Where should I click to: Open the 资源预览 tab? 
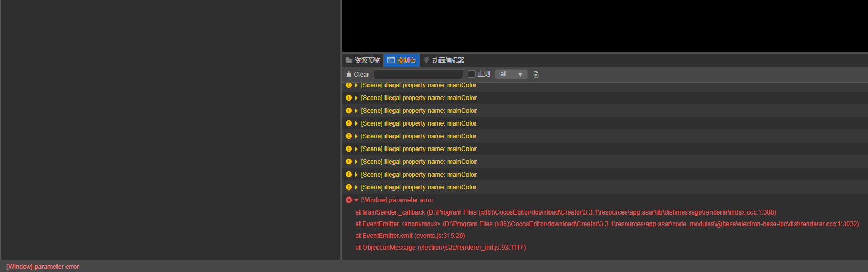click(363, 60)
